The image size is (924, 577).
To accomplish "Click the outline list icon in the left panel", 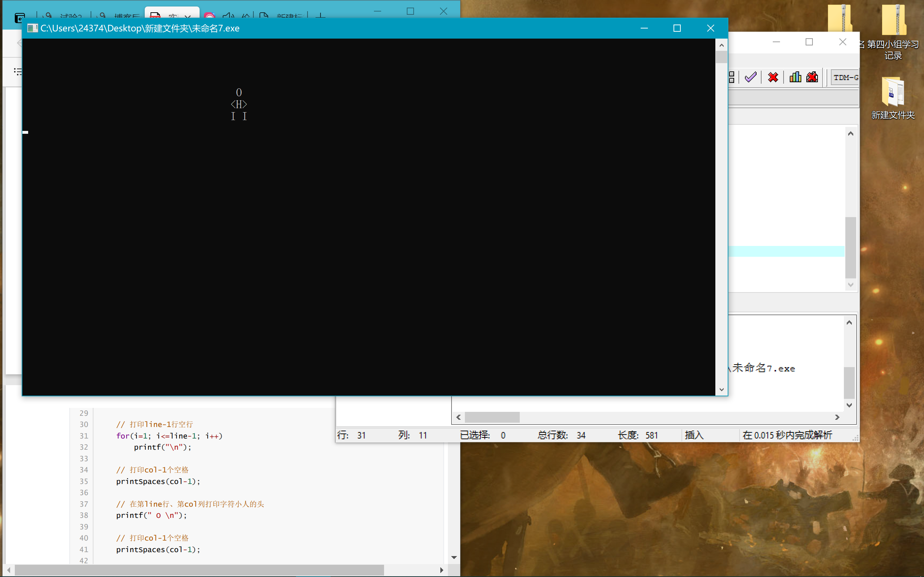I will (x=18, y=71).
